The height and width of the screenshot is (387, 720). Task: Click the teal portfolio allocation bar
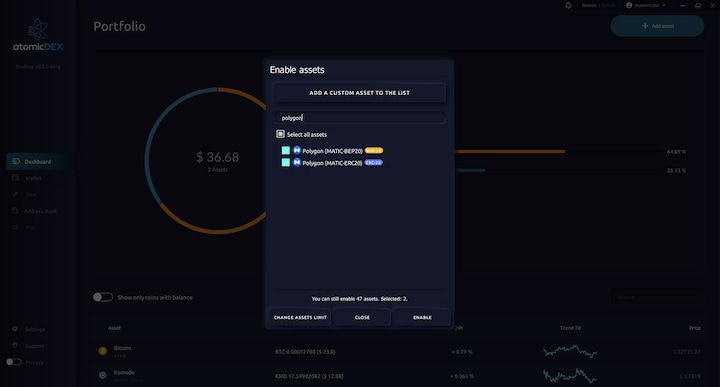(470, 170)
